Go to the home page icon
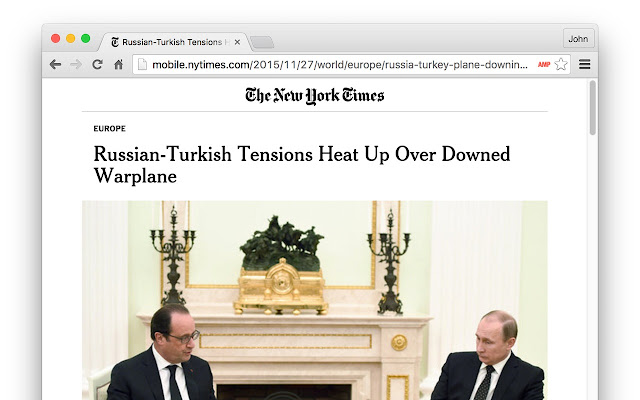Viewport: 640px width, 400px height. coord(118,64)
